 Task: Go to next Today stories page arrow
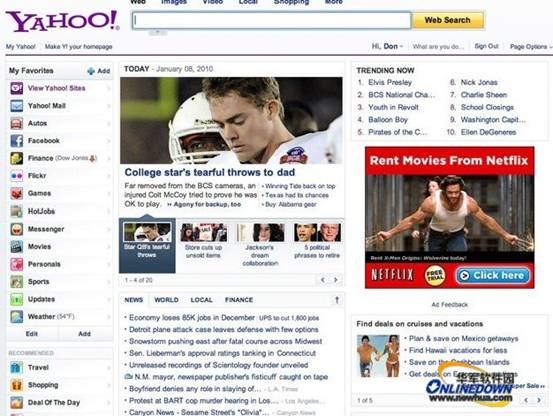click(336, 280)
